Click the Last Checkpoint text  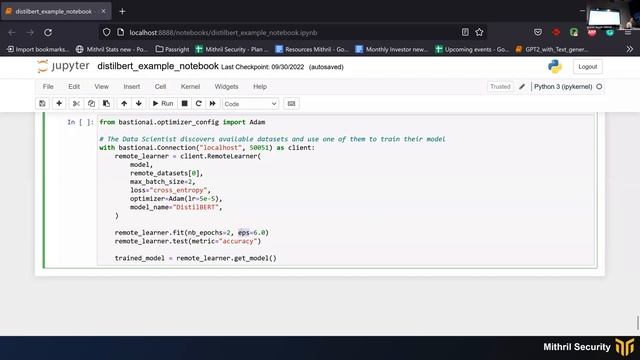click(263, 67)
